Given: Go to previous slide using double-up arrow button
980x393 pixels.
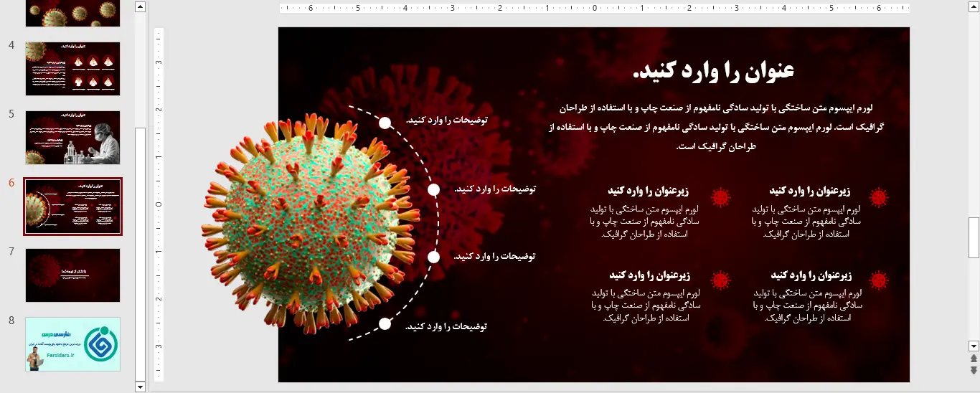Looking at the screenshot, I should tap(974, 359).
